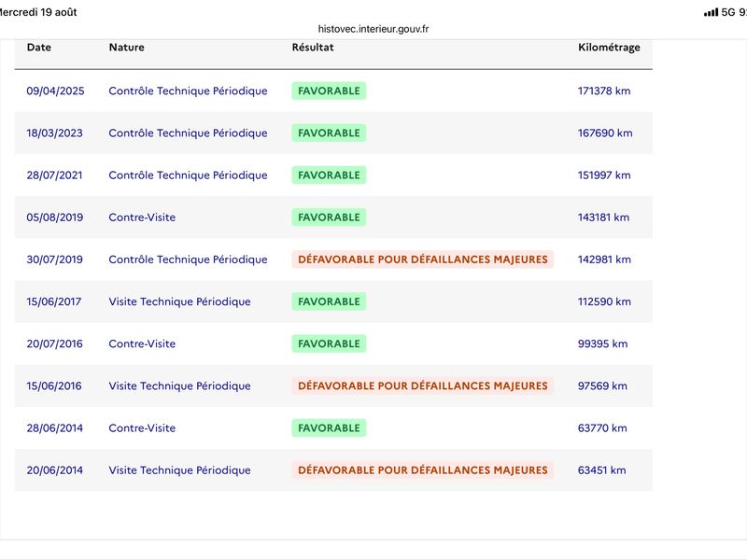Screen dimensions: 747x560
Task: Select the 171378 km mileage value
Action: pyautogui.click(x=604, y=91)
